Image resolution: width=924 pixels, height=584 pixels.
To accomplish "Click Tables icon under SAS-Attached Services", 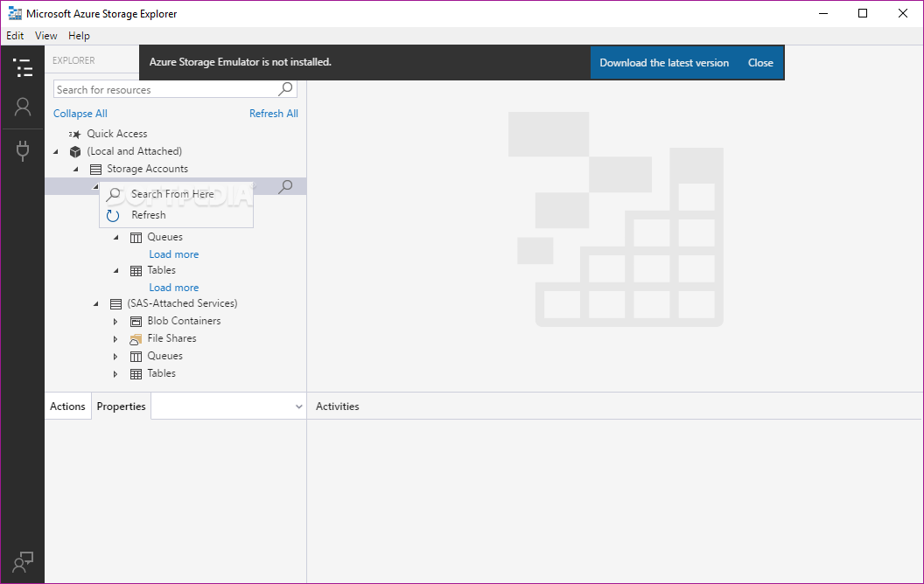I will point(136,374).
